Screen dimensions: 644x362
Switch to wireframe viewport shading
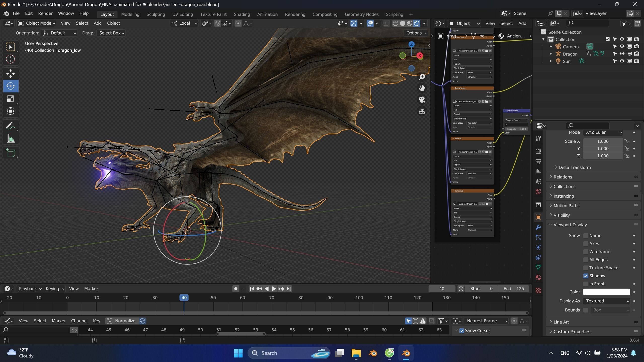click(395, 23)
